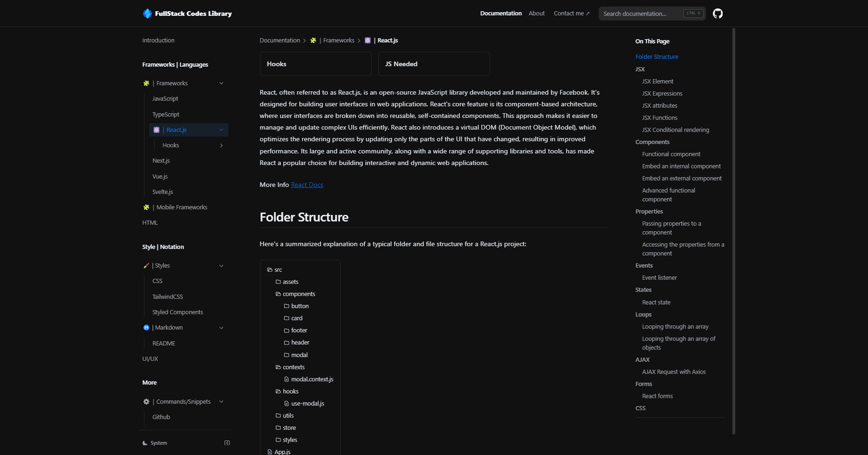Click the breadcrumb puzzle icon
Viewport: 868px width, 455px height.
313,41
